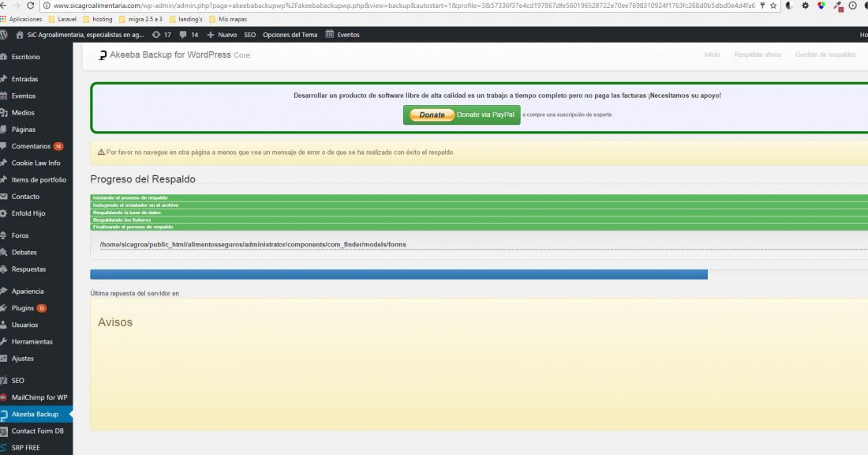
Task: Click the Páginas sidebar icon
Action: pos(3,129)
